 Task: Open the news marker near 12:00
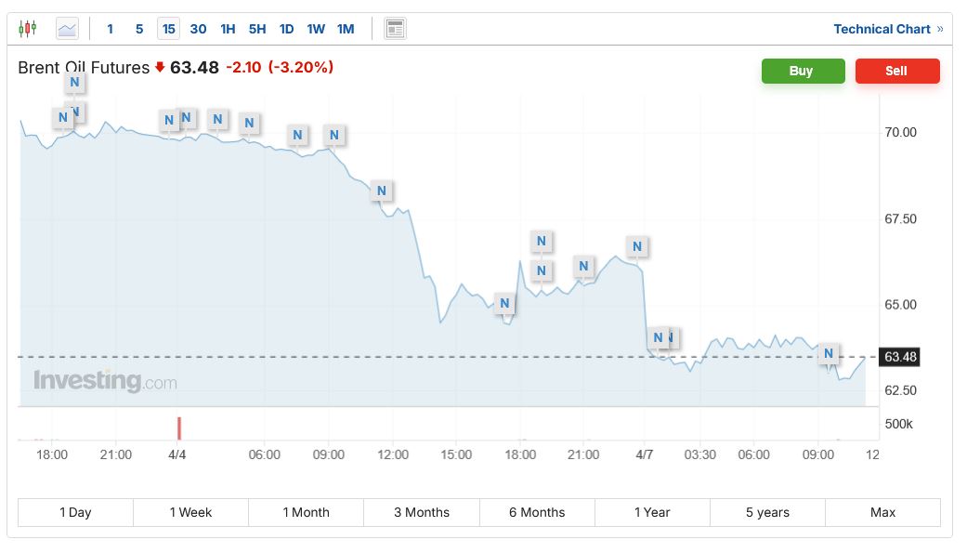pyautogui.click(x=380, y=191)
